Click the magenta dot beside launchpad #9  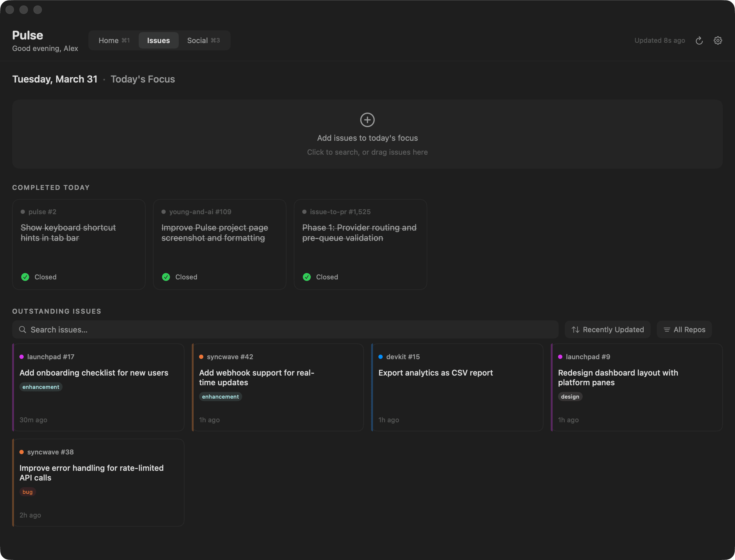click(x=560, y=357)
